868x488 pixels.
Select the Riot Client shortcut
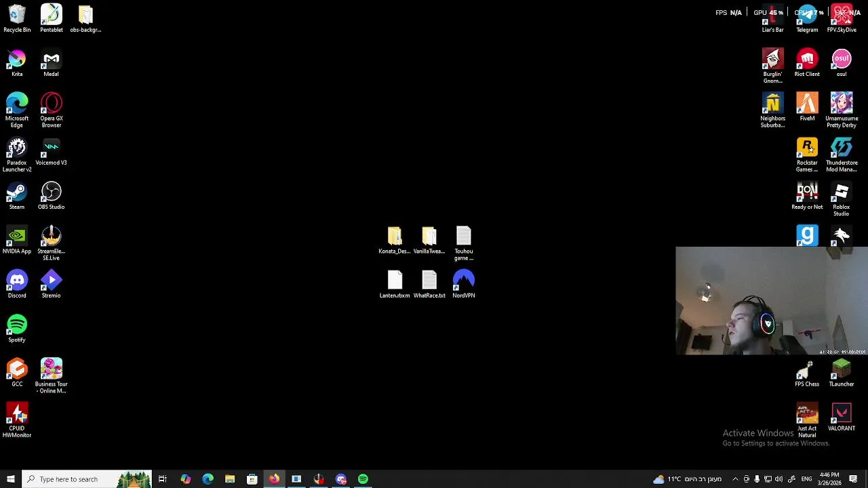coord(807,63)
